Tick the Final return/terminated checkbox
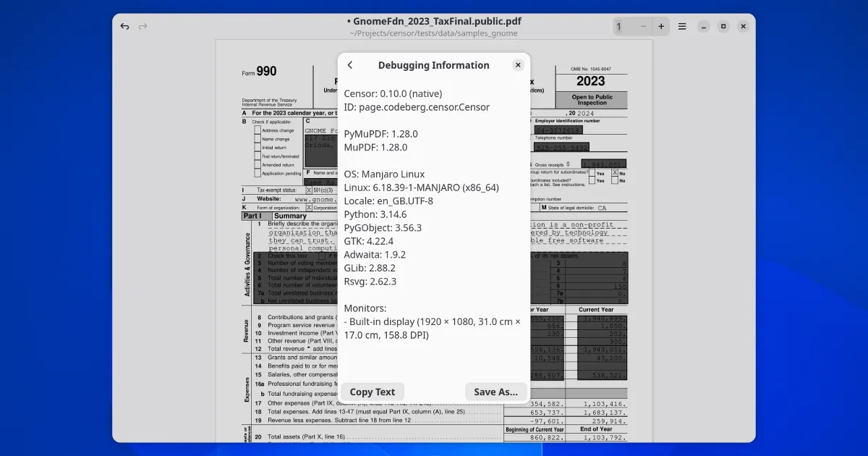 tap(258, 156)
